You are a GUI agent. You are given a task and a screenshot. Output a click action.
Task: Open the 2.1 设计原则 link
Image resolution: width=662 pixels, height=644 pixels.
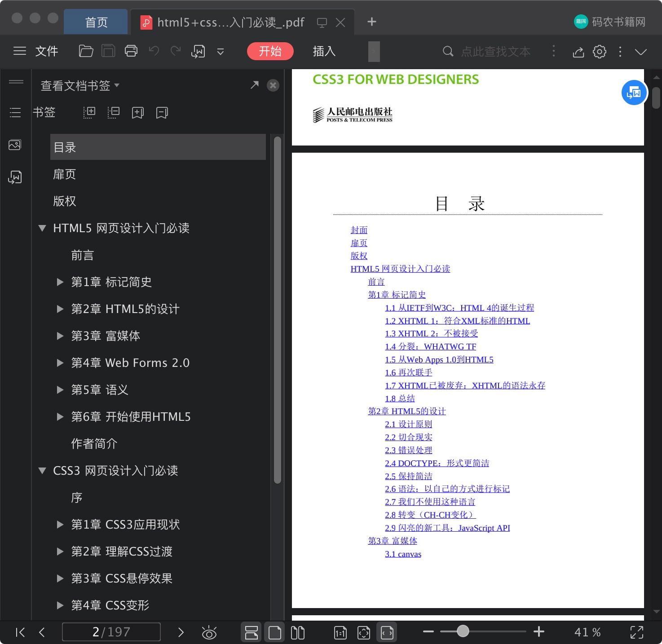(408, 424)
